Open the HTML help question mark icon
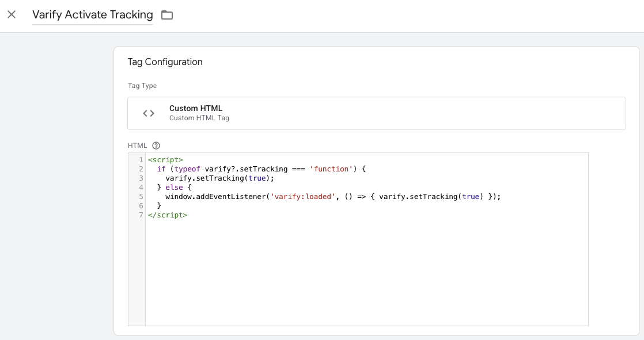 click(x=156, y=146)
